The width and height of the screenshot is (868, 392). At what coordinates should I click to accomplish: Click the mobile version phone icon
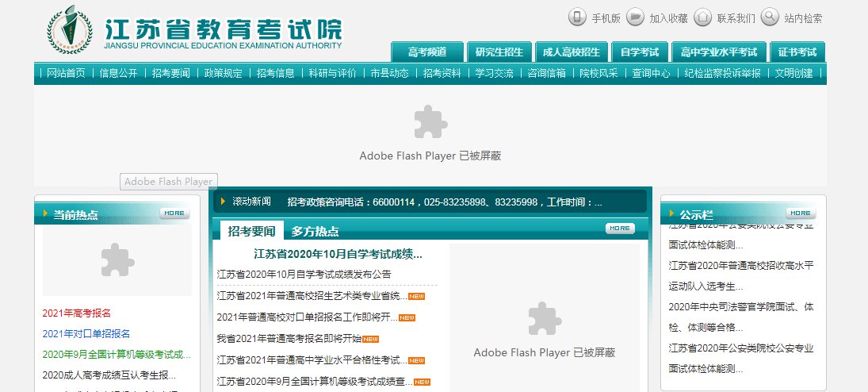click(577, 17)
